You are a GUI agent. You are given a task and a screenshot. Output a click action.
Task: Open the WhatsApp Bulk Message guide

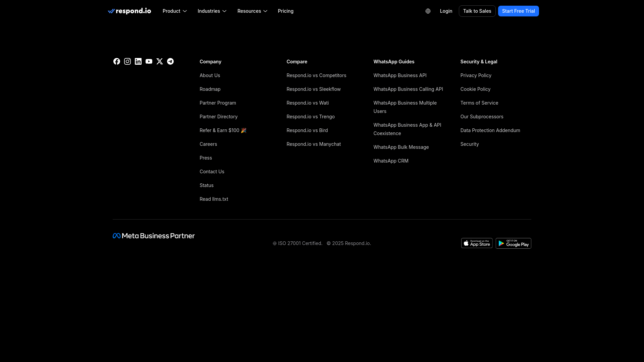pos(401,147)
